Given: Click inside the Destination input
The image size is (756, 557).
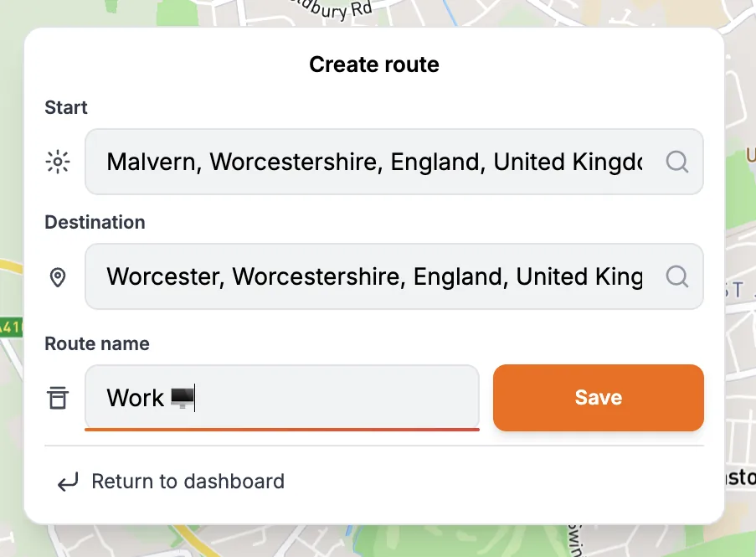Looking at the screenshot, I should point(377,276).
